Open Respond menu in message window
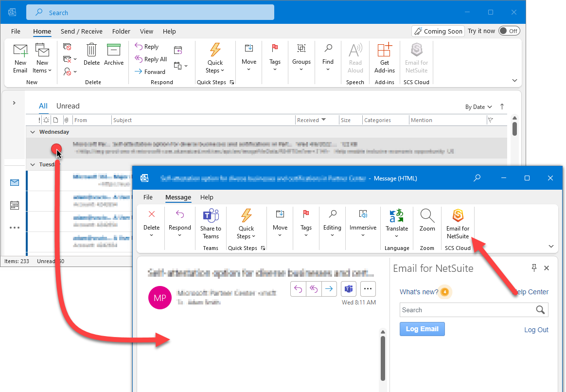This screenshot has height=392, width=566. [x=179, y=223]
